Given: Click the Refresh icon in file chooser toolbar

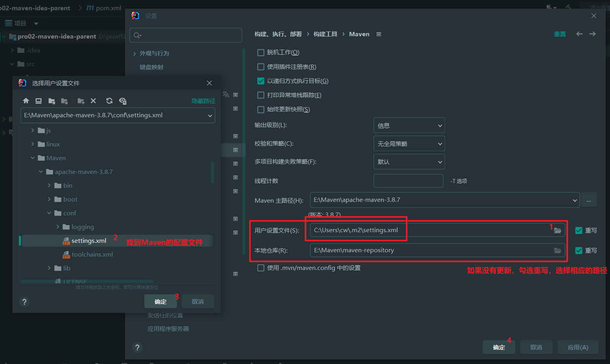Looking at the screenshot, I should pyautogui.click(x=109, y=101).
